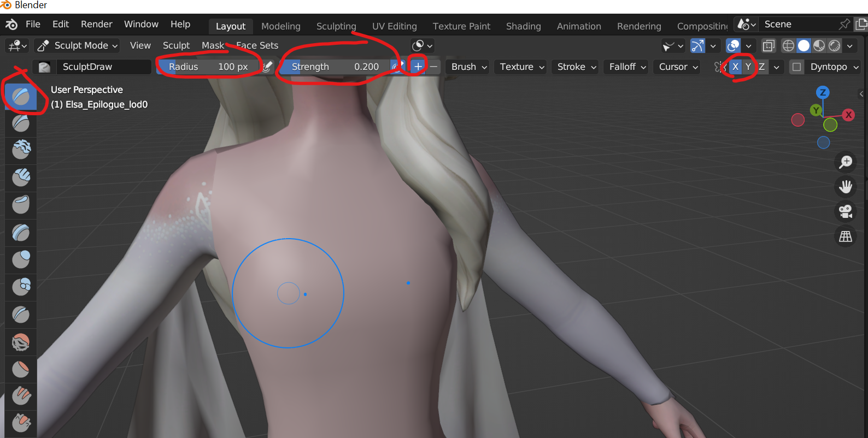Toggle the camera view gizmo

(x=846, y=211)
